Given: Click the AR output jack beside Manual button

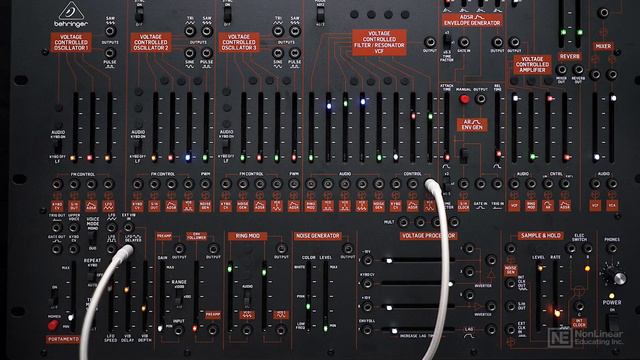Looking at the screenshot, I should [480, 99].
